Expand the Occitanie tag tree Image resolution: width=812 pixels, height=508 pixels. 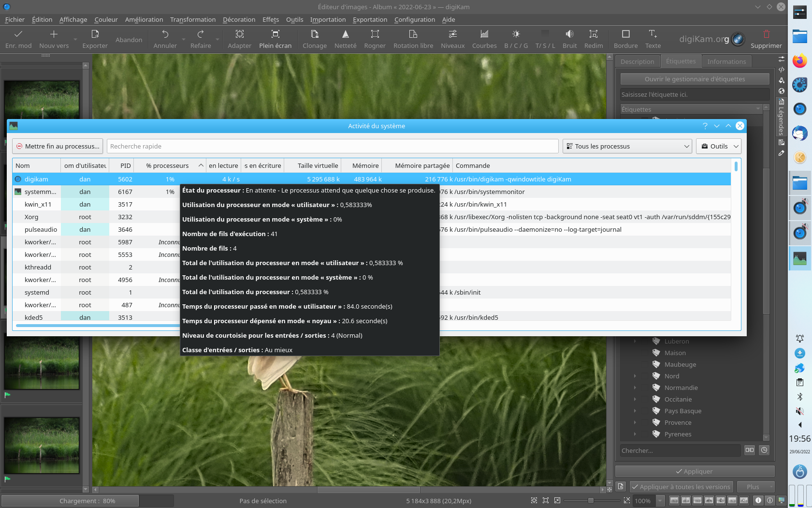[635, 400]
